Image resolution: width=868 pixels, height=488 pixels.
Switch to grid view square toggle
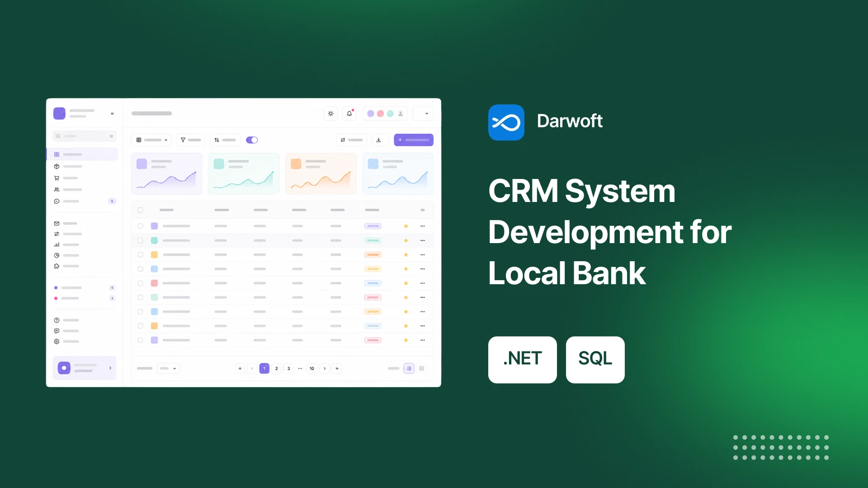[421, 369]
